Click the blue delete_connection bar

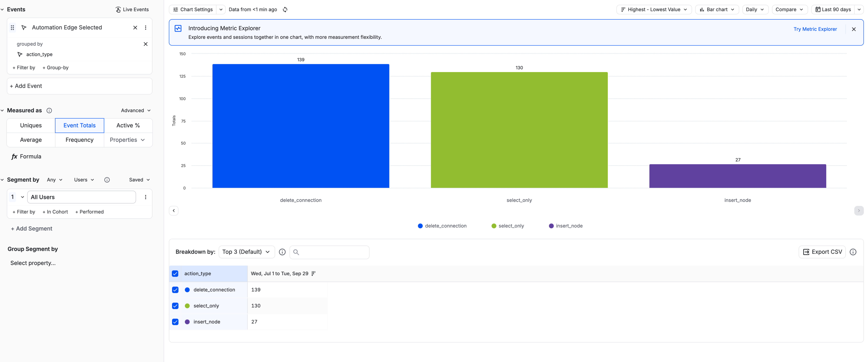[x=301, y=126]
